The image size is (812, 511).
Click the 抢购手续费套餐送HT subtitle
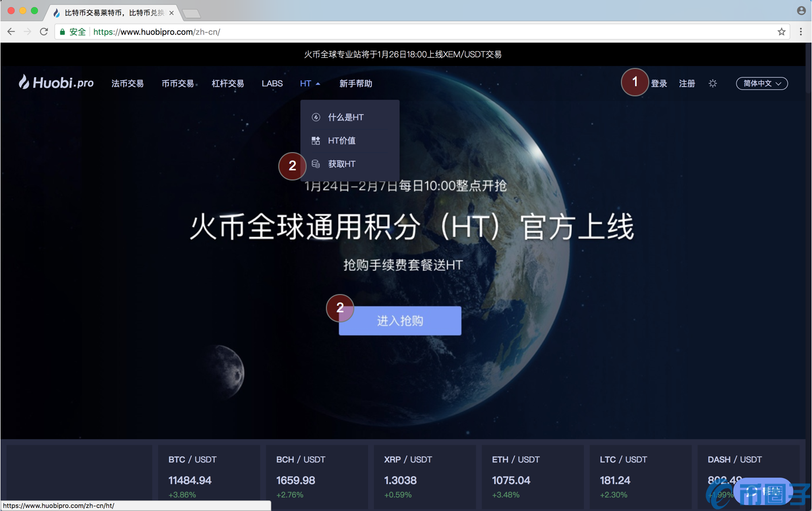403,265
